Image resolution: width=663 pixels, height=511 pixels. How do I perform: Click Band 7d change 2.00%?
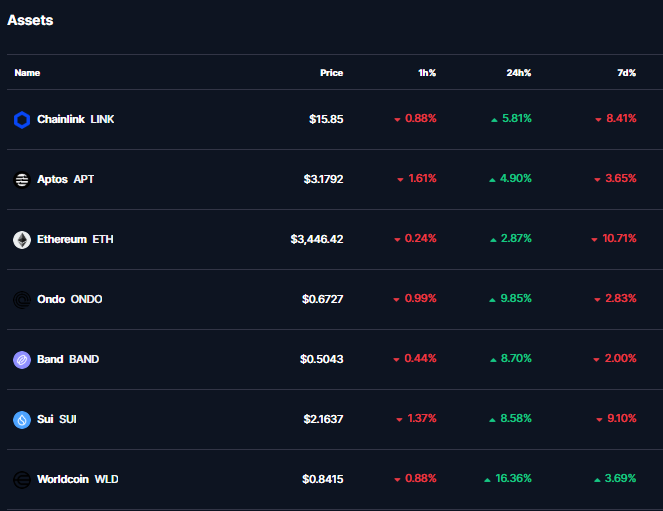click(615, 358)
